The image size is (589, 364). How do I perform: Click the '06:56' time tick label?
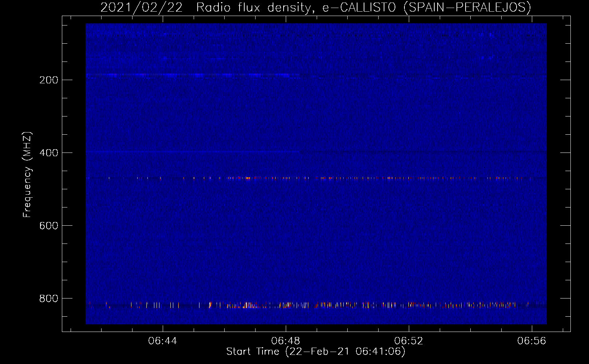[x=532, y=341]
